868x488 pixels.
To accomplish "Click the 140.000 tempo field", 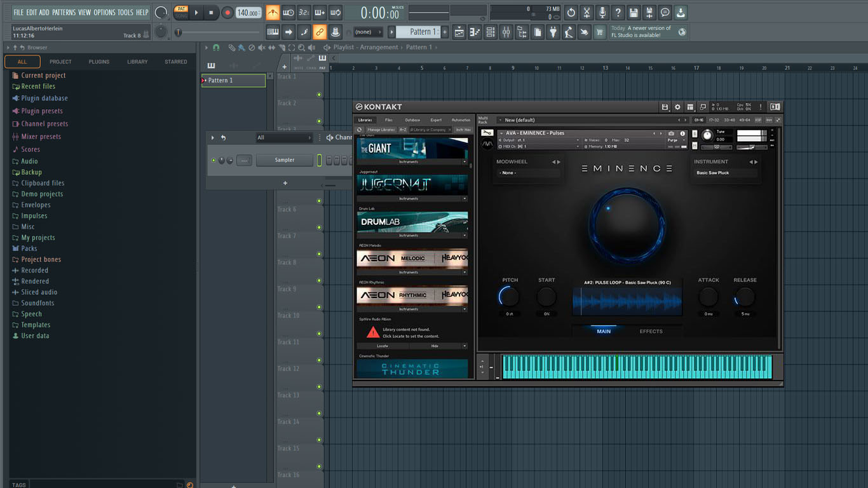I will coord(248,12).
